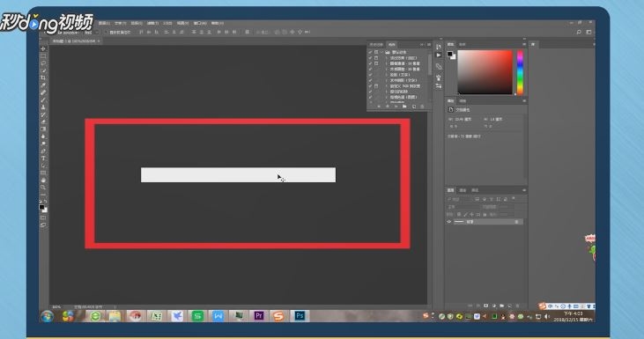Image resolution: width=644 pixels, height=339 pixels.
Task: Open Premiere Pro from the Windows taskbar
Action: [x=259, y=315]
